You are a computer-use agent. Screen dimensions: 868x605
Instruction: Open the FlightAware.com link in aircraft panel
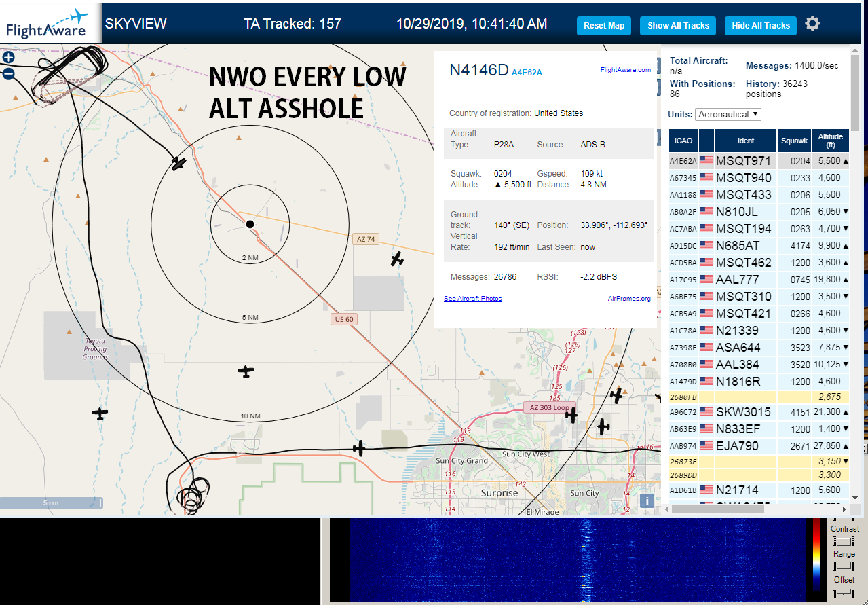pyautogui.click(x=625, y=70)
